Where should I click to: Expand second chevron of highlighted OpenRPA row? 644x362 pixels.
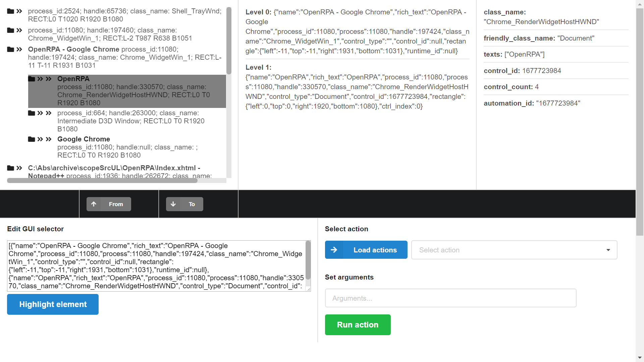49,79
